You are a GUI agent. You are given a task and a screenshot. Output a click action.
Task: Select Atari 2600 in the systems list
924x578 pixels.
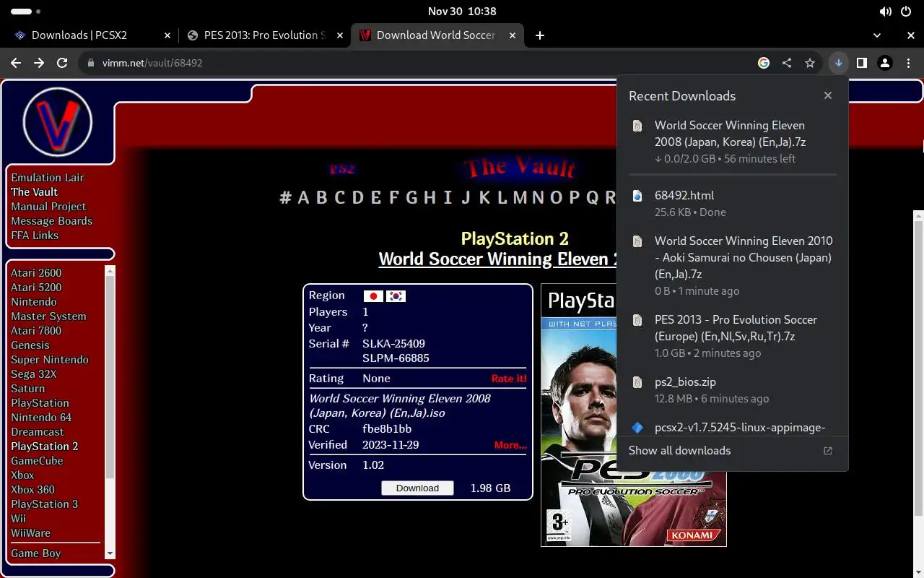point(36,273)
